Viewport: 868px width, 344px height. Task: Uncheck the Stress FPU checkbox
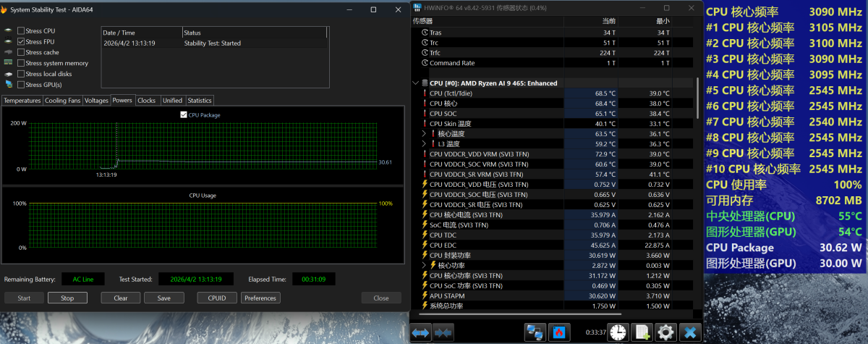click(x=21, y=42)
